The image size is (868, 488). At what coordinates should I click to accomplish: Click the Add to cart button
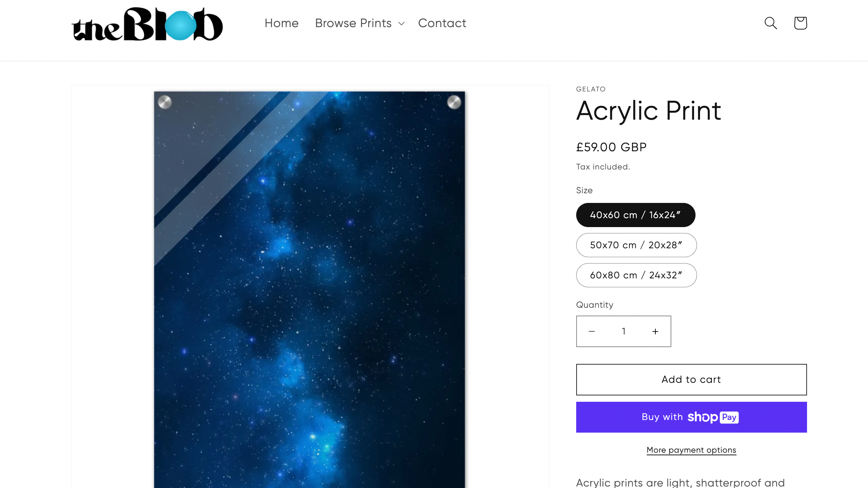(691, 379)
